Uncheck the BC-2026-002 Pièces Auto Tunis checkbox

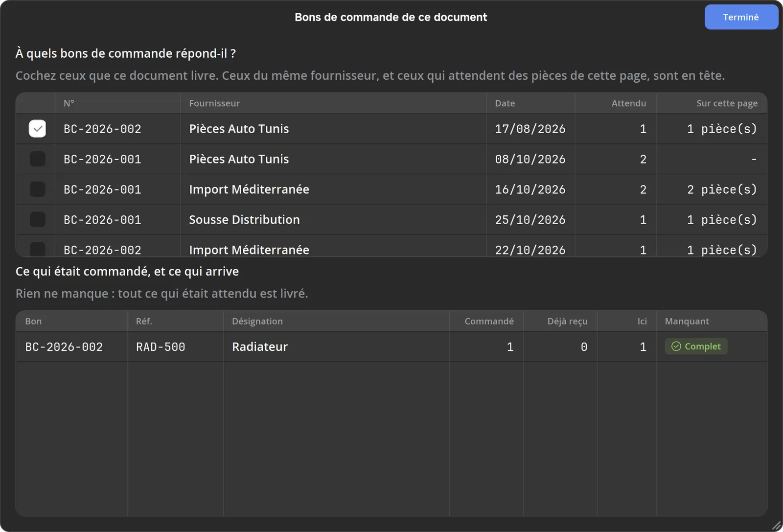pyautogui.click(x=37, y=129)
